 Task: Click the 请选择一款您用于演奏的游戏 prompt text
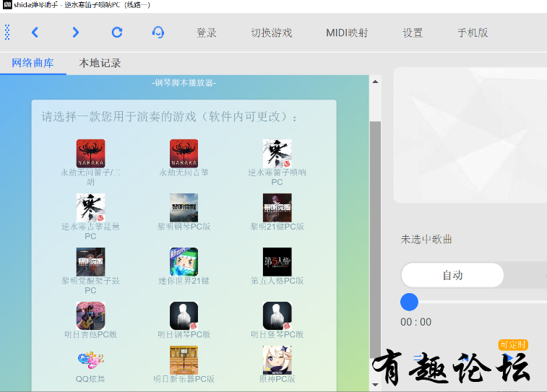169,117
